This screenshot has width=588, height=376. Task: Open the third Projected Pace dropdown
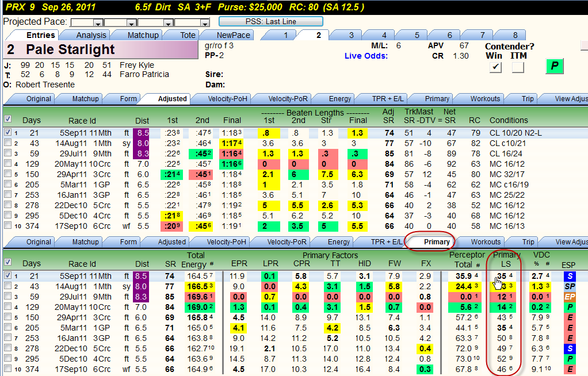[169, 23]
